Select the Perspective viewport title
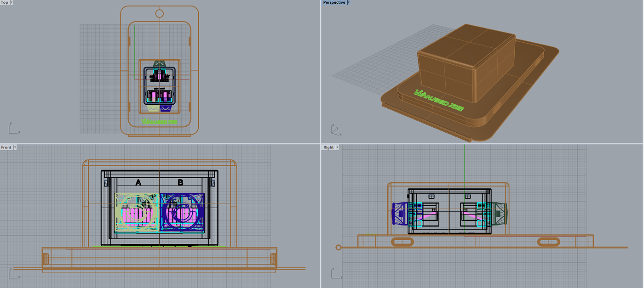The height and width of the screenshot is (288, 644). tap(333, 3)
